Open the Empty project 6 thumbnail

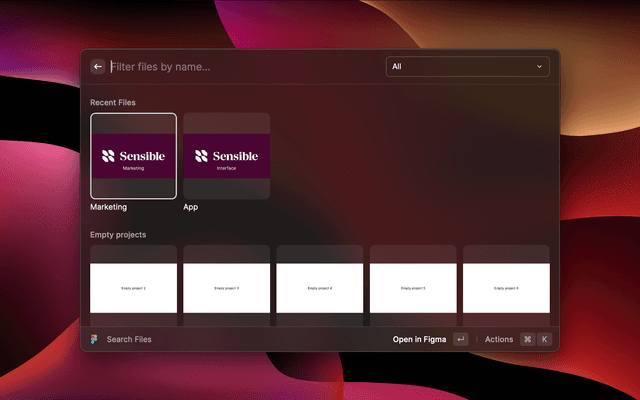[x=505, y=287]
